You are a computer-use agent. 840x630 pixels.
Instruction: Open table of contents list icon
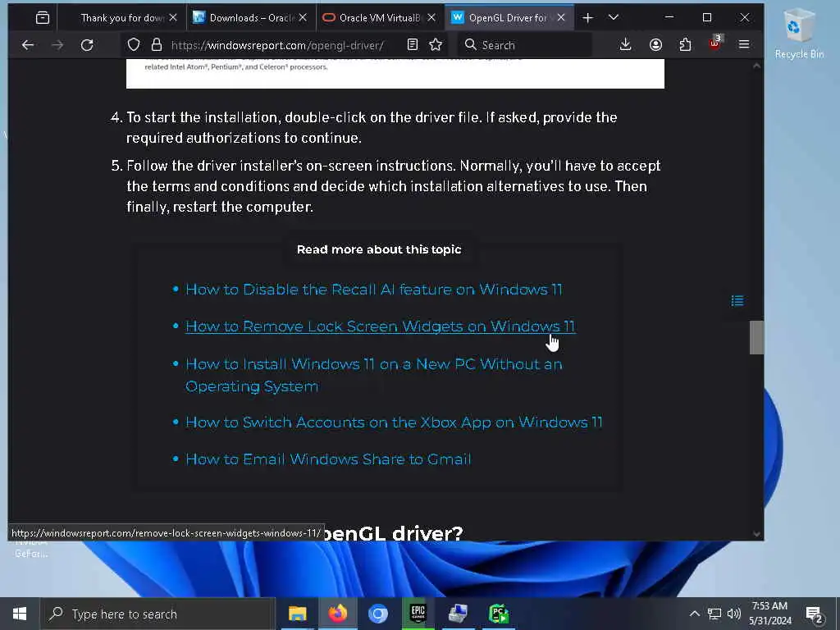(737, 301)
